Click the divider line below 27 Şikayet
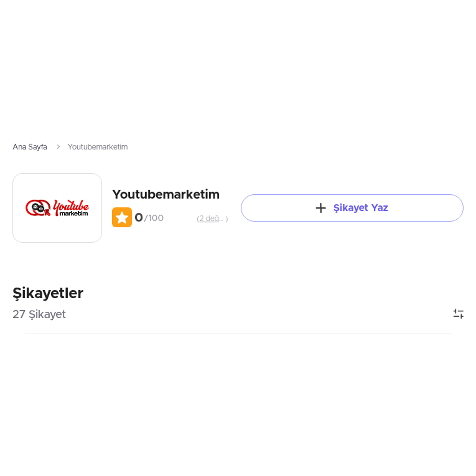476x476 pixels. [238, 333]
